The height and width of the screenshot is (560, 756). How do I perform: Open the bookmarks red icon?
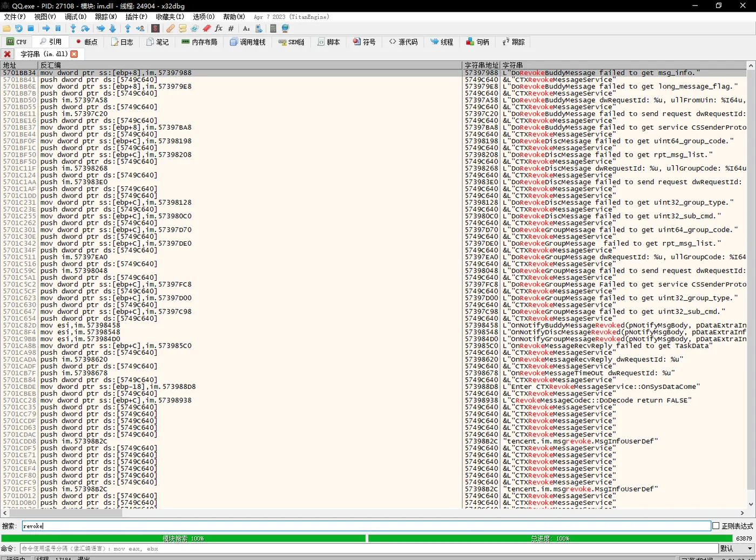(x=206, y=29)
